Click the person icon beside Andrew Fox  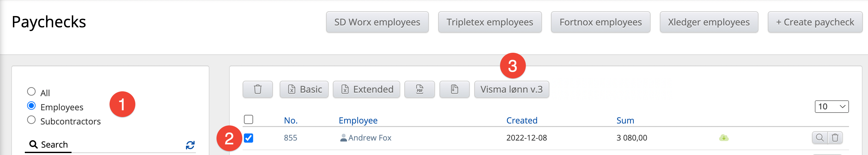pyautogui.click(x=343, y=138)
